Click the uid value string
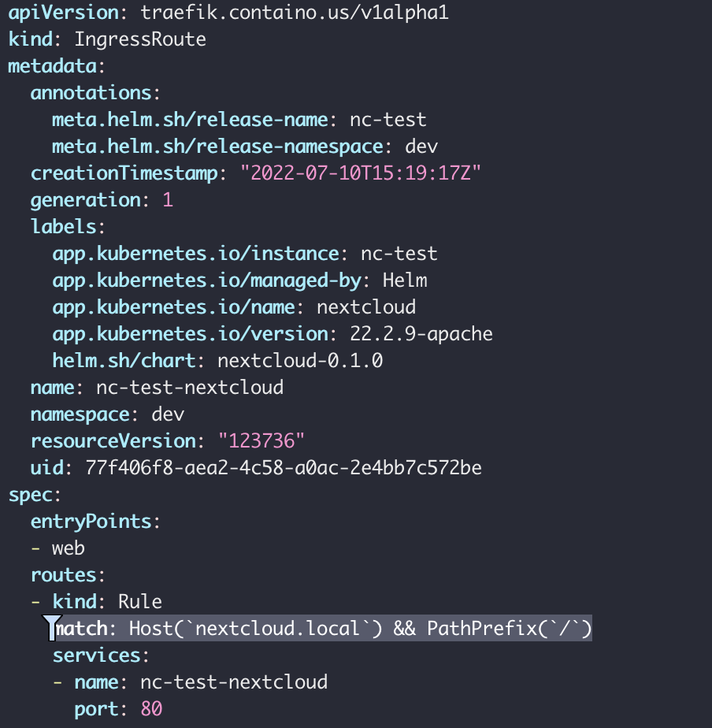Screen dimensions: 712x728 coord(284,467)
